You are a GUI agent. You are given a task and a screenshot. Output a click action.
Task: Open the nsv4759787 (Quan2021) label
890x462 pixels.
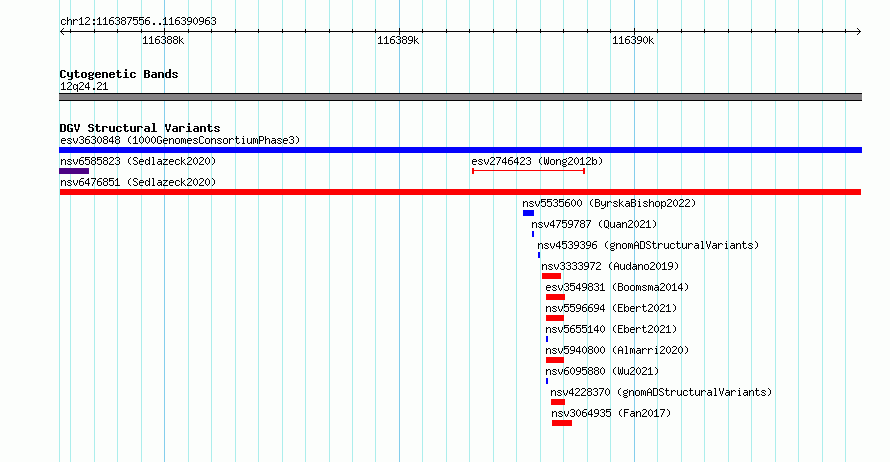point(594,224)
